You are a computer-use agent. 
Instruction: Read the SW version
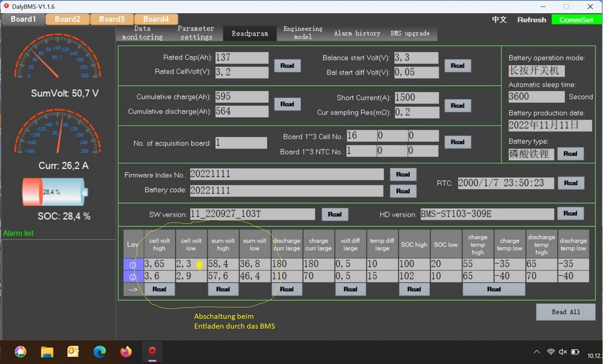click(x=335, y=215)
